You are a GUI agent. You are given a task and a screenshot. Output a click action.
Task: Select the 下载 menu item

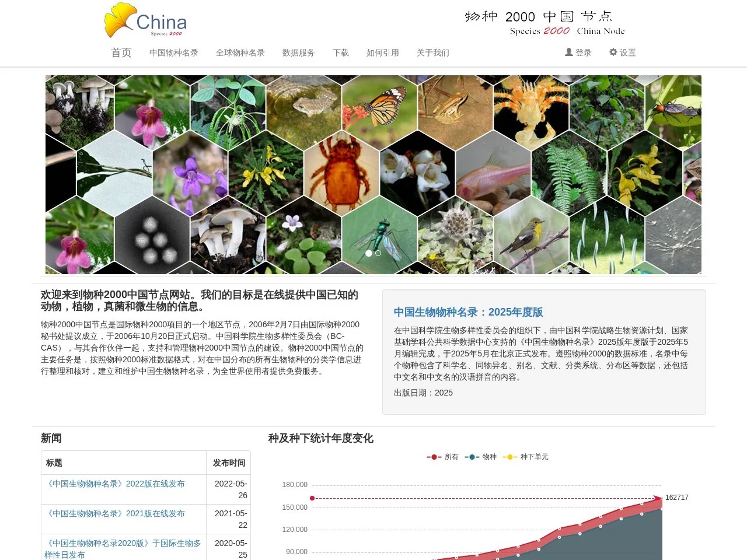pyautogui.click(x=340, y=52)
